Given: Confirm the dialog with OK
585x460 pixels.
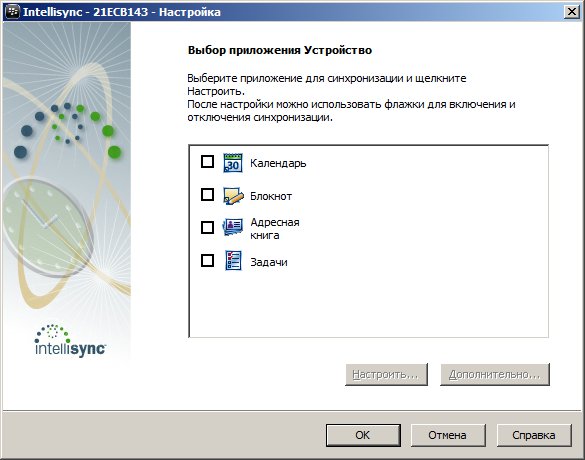Looking at the screenshot, I should point(363,435).
